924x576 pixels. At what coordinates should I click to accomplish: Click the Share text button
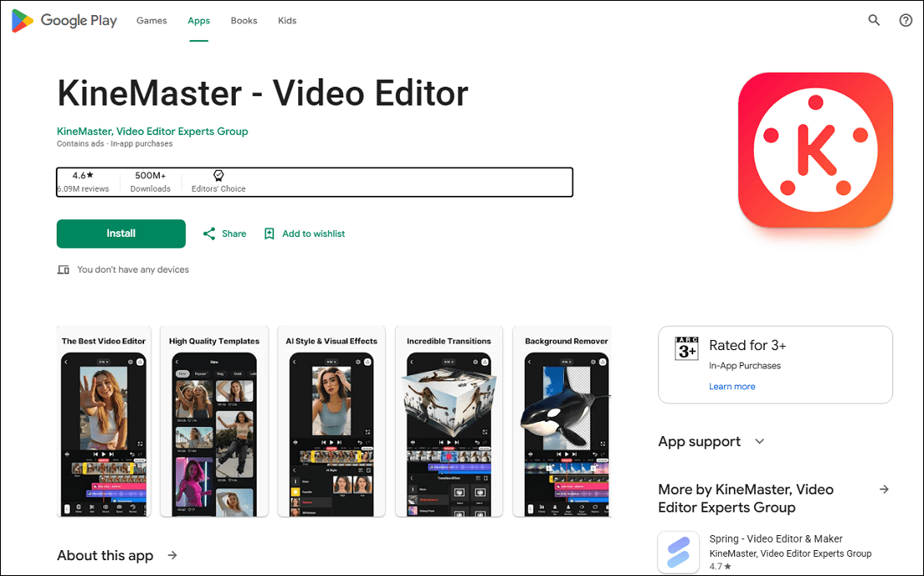(234, 233)
